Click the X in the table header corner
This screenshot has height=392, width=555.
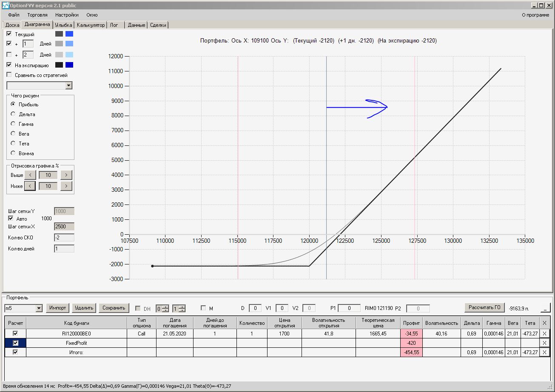(x=544, y=323)
